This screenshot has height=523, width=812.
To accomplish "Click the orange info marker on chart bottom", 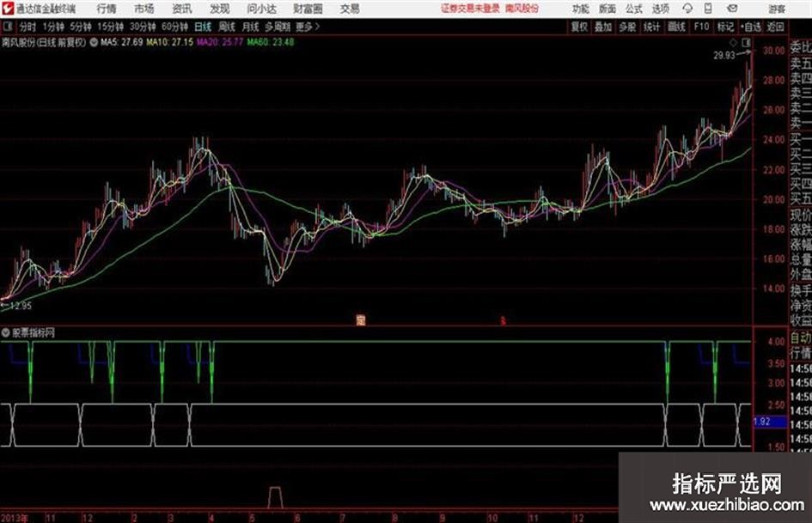I will tap(361, 320).
